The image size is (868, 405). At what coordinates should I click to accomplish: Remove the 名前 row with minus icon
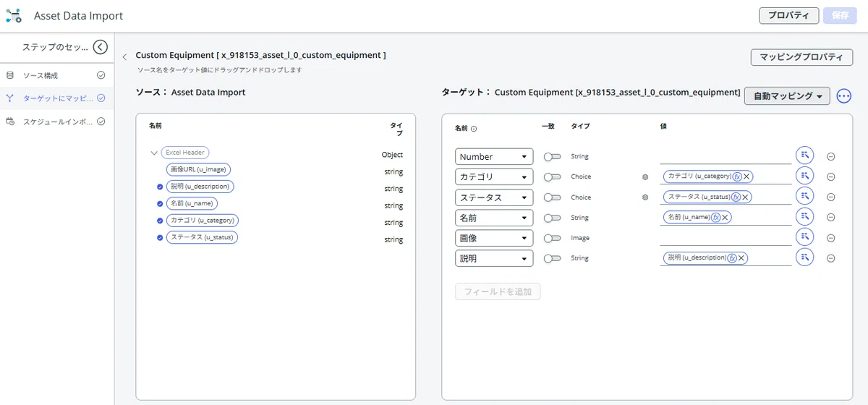point(831,218)
